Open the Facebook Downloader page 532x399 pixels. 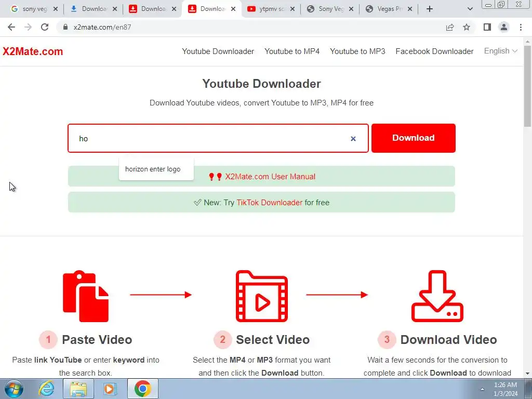434,51
